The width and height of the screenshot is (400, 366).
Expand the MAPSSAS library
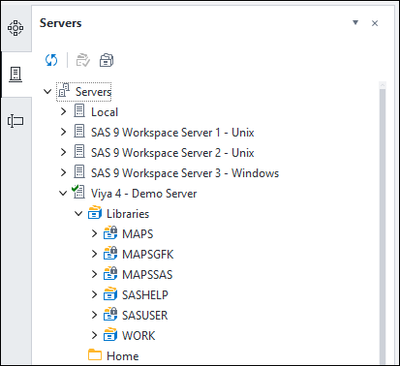click(x=94, y=274)
